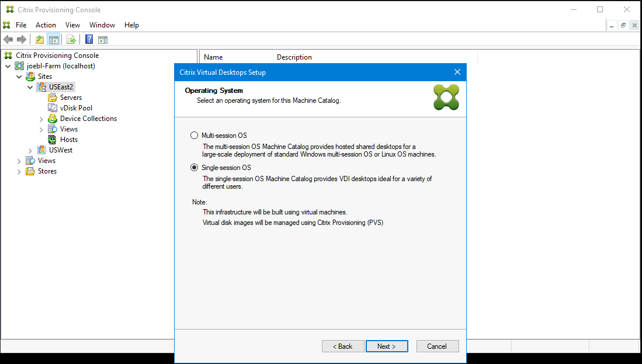Collapse the Sites tree node

[19, 76]
